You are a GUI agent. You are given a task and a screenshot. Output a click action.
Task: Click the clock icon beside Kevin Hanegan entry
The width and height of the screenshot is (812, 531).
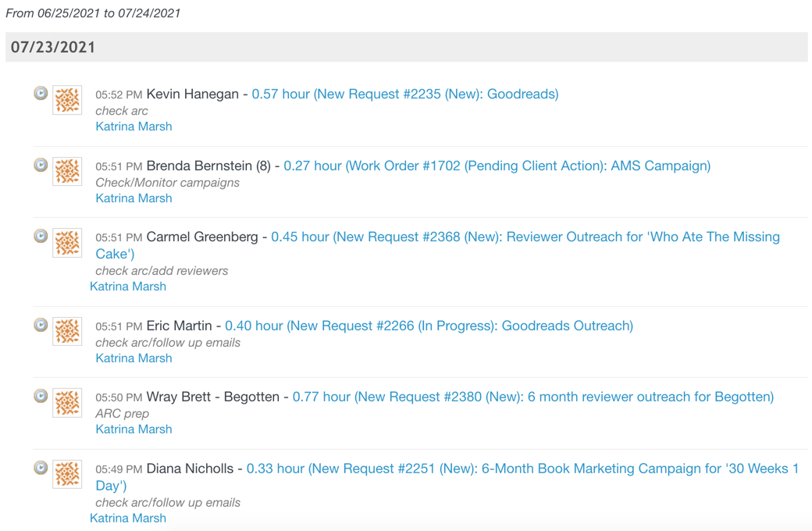41,93
